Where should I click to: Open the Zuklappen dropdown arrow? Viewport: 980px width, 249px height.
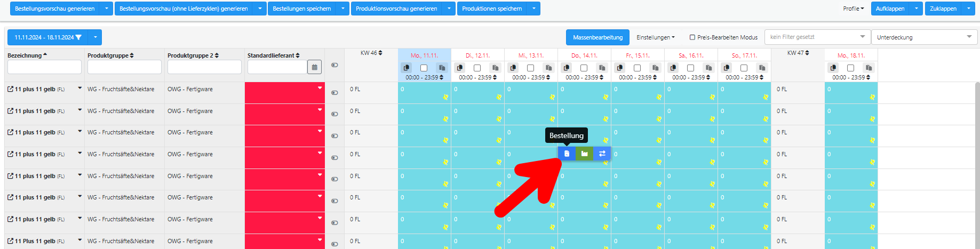tap(969, 9)
